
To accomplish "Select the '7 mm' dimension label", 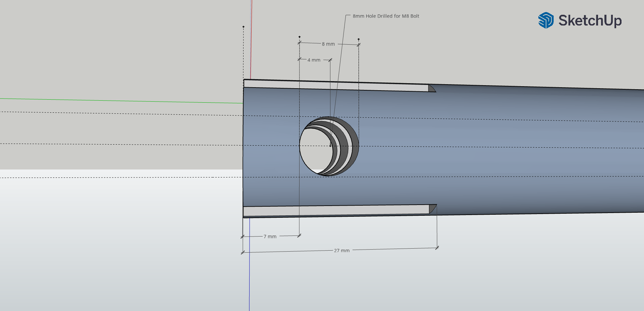I will (270, 236).
